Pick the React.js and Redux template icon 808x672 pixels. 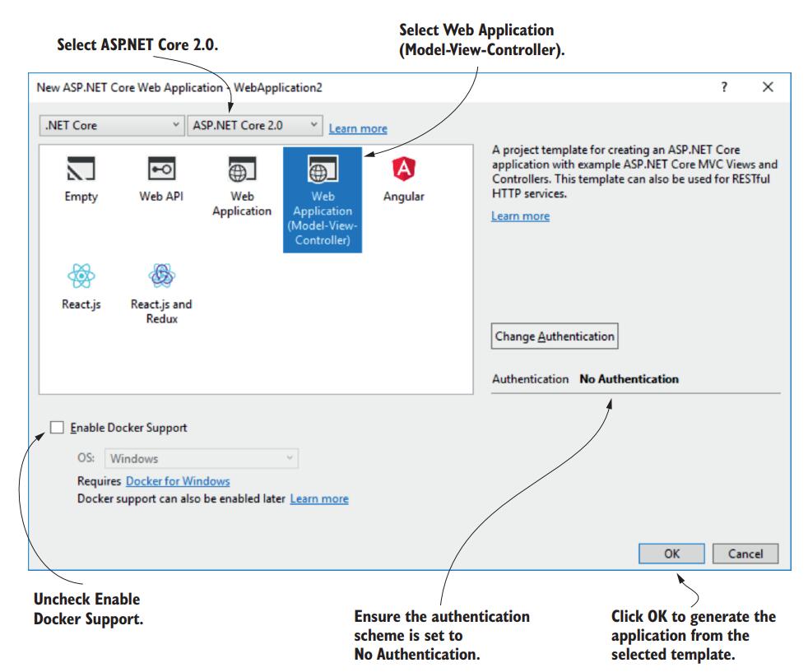pyautogui.click(x=161, y=276)
